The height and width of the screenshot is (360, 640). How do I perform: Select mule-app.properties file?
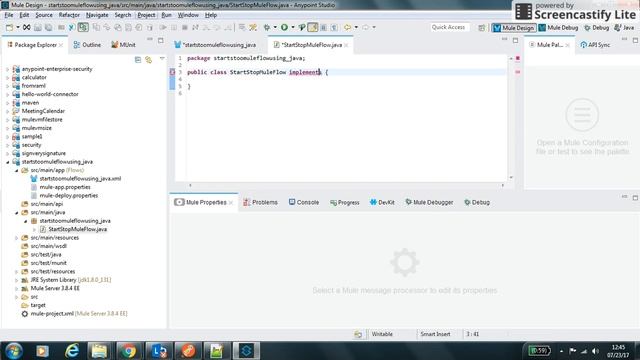65,187
